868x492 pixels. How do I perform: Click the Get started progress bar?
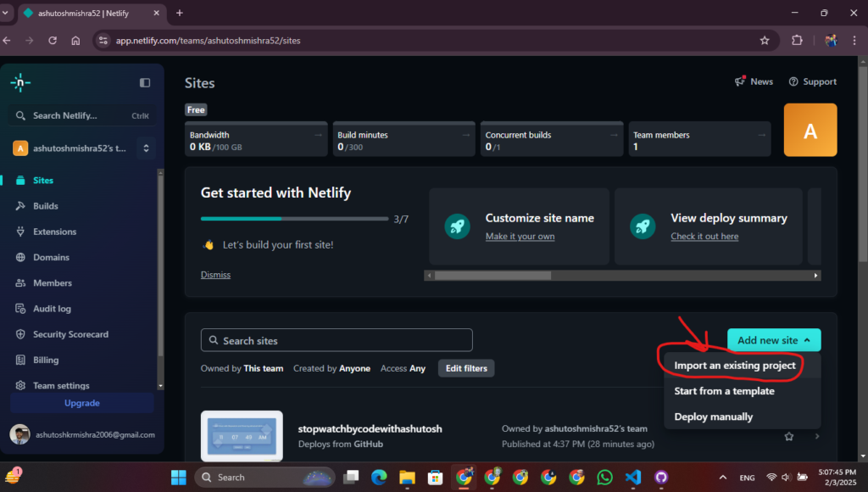294,218
